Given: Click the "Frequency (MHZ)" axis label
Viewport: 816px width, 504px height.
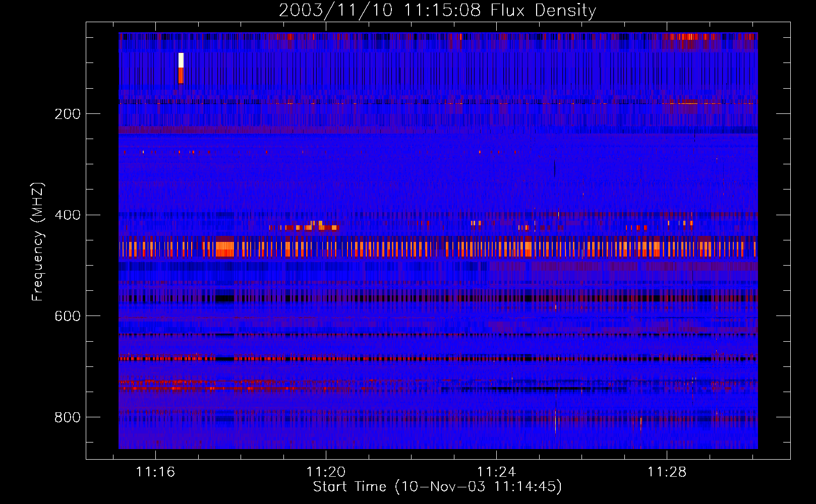Looking at the screenshot, I should pyautogui.click(x=38, y=241).
